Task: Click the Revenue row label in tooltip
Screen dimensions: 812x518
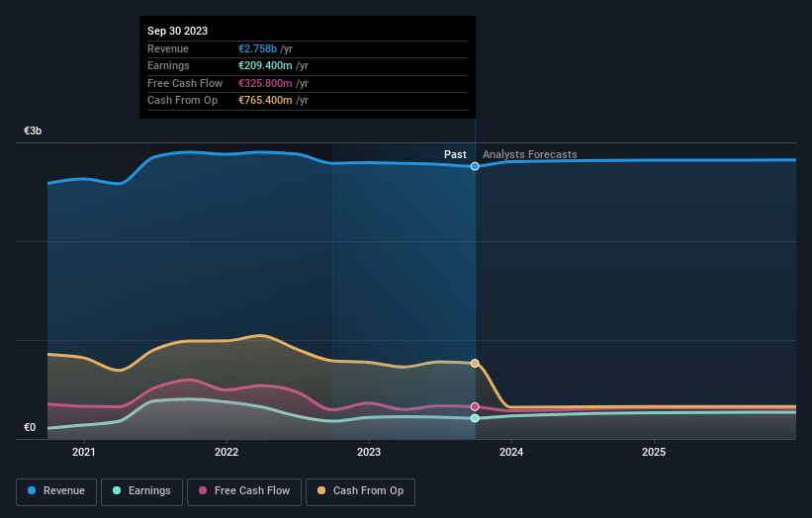Action: point(168,48)
